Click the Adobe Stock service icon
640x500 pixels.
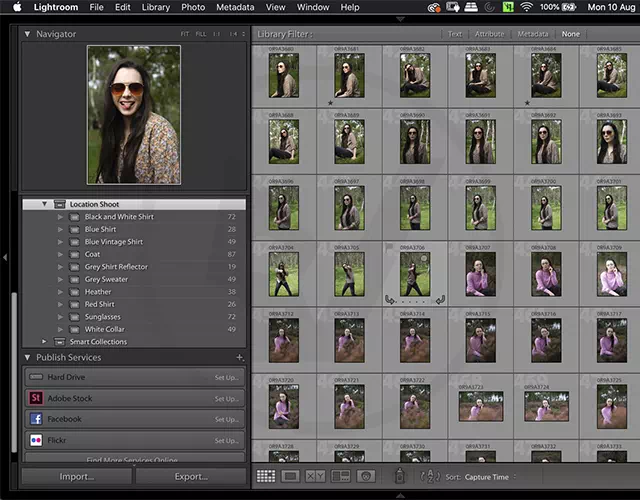pyautogui.click(x=36, y=398)
